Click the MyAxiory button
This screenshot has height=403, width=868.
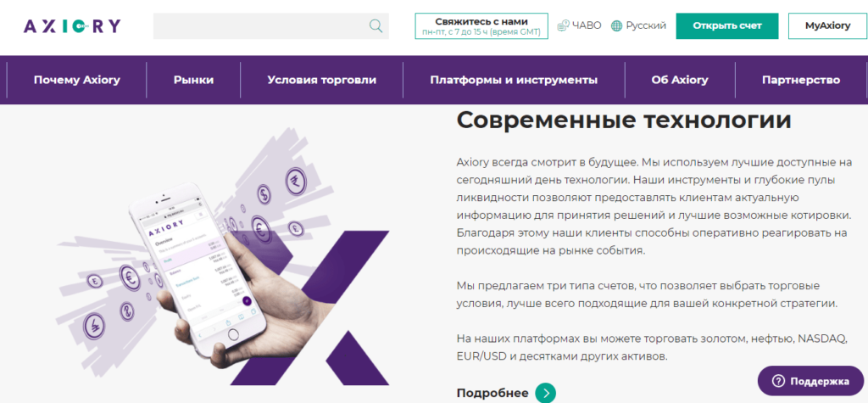click(x=827, y=26)
